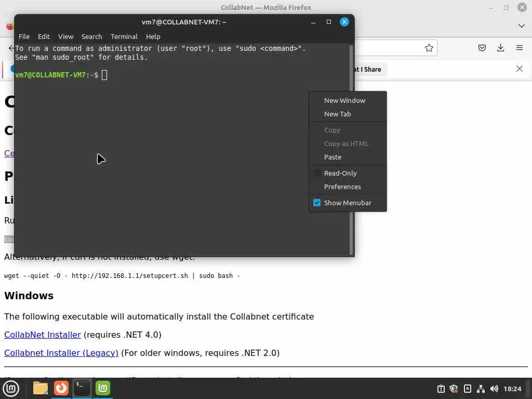Open Preferences from context menu

point(348,187)
